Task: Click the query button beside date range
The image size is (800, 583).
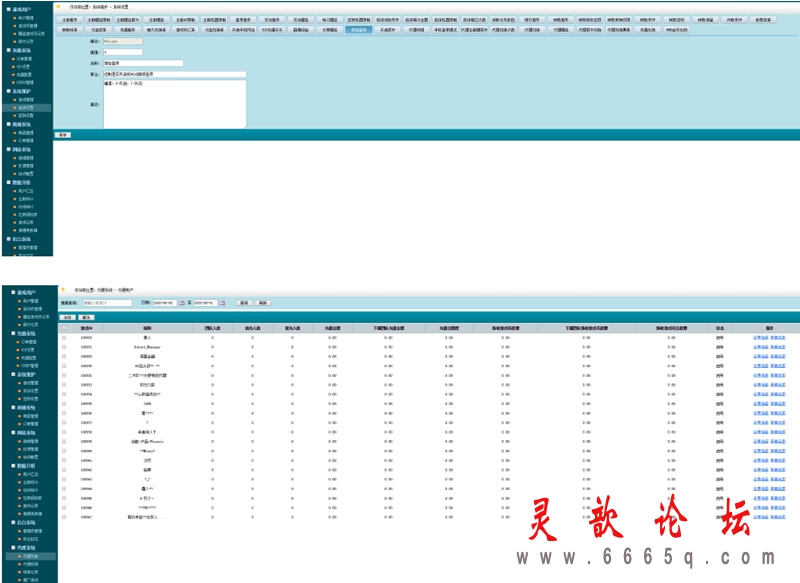Action: [243, 303]
